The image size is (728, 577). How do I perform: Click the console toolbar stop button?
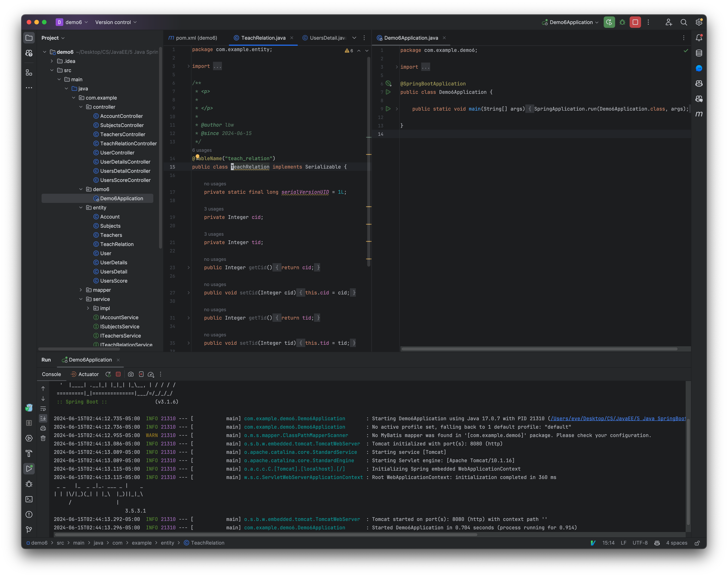coord(118,374)
